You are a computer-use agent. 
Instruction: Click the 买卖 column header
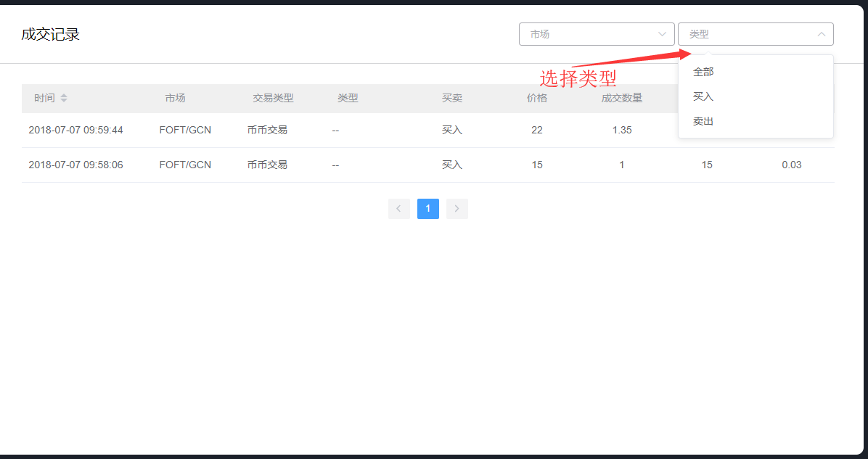pyautogui.click(x=452, y=98)
